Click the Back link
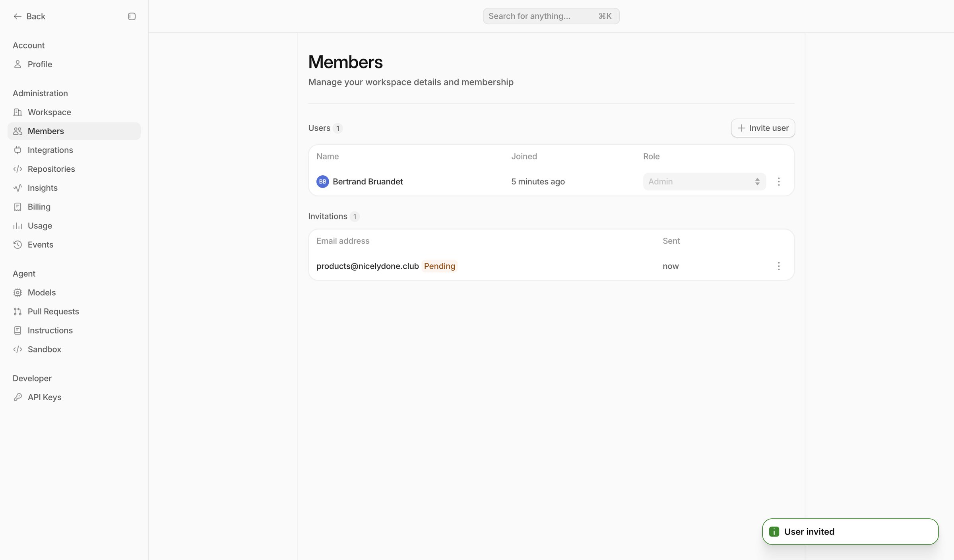954x560 pixels. pyautogui.click(x=29, y=16)
